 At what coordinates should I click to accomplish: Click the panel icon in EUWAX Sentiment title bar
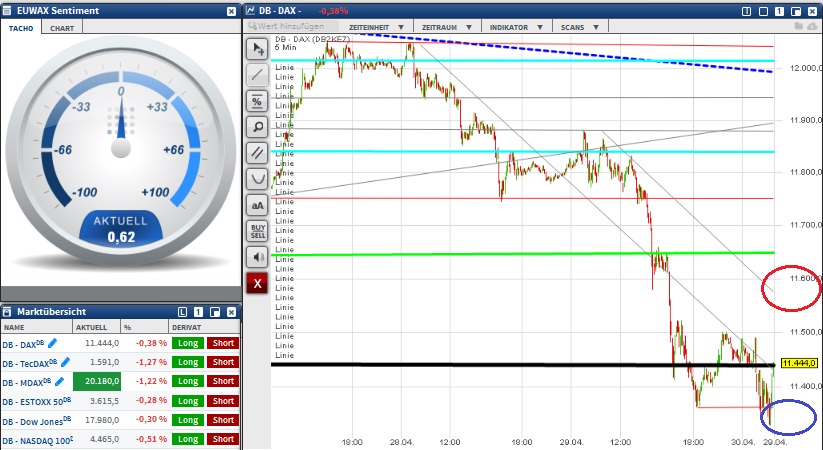[x=7, y=11]
